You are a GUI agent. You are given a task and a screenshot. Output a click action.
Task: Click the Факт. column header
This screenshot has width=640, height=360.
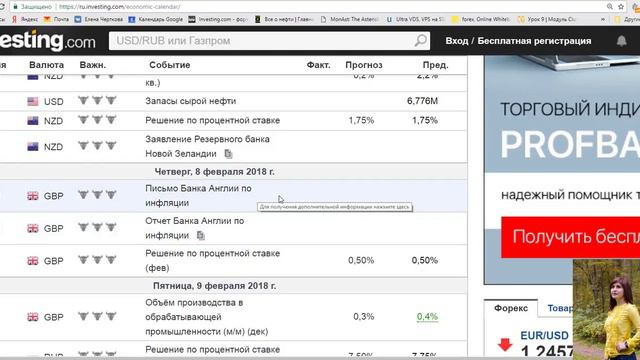pos(318,65)
